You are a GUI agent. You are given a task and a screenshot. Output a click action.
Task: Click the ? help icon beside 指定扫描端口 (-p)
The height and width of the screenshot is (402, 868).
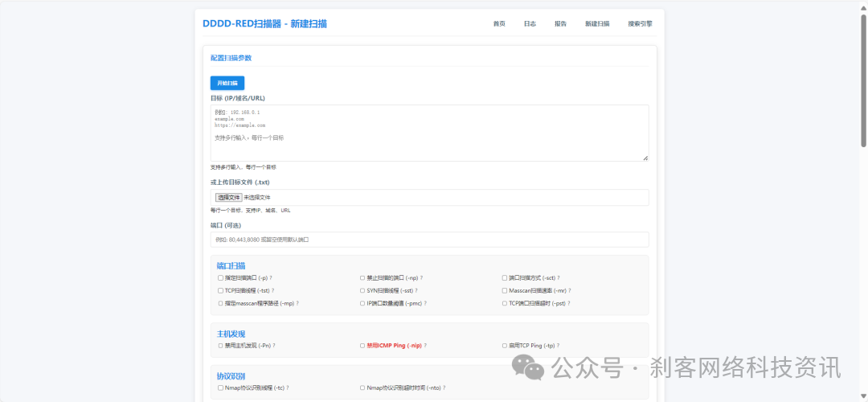[x=272, y=278]
